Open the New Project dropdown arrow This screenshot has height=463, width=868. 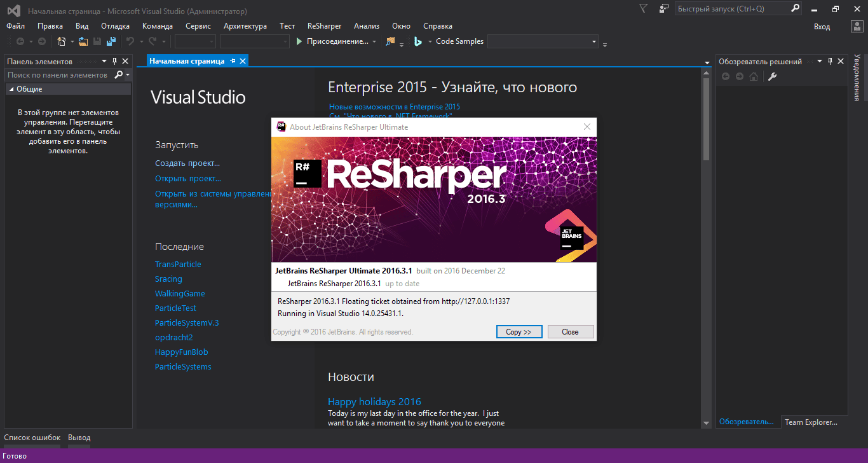[x=72, y=41]
